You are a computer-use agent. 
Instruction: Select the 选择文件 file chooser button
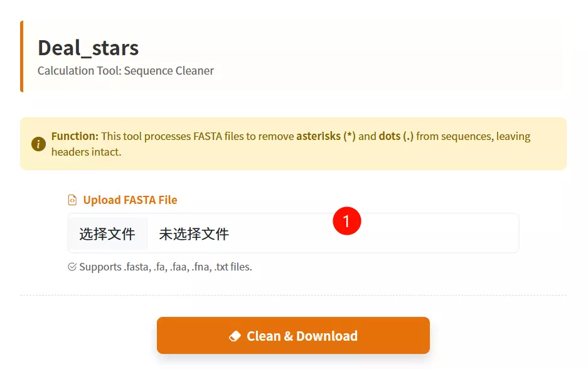click(108, 233)
